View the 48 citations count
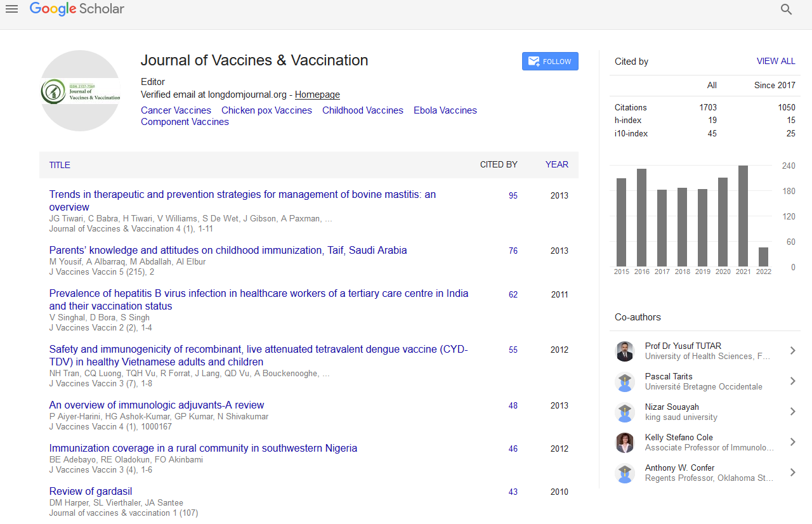The height and width of the screenshot is (524, 812). (x=513, y=406)
